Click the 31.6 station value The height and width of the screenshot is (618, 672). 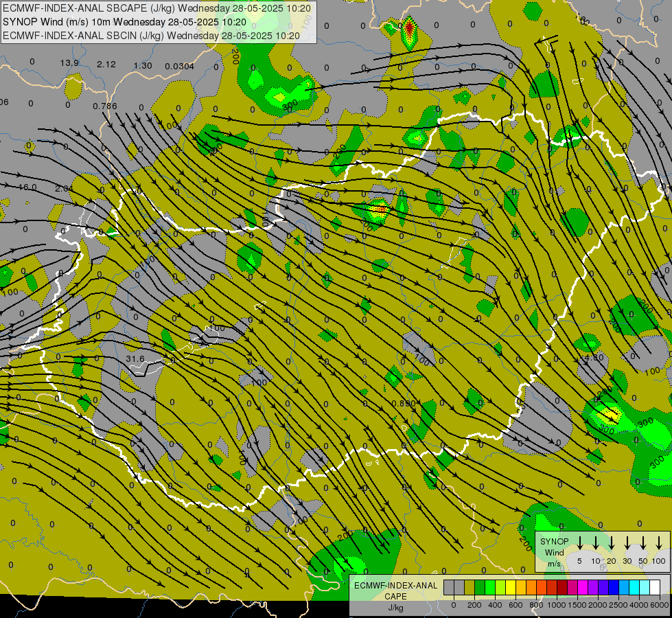[x=135, y=358]
